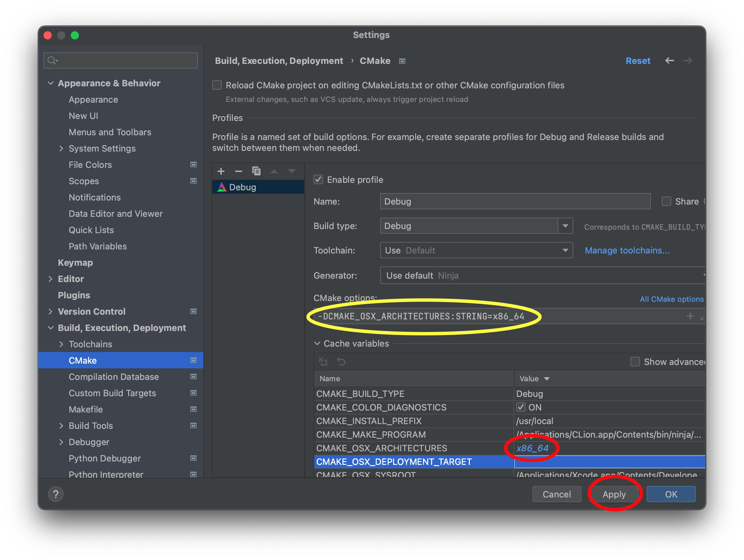The image size is (744, 560).
Task: Click project icon beside Version Control
Action: point(193,312)
